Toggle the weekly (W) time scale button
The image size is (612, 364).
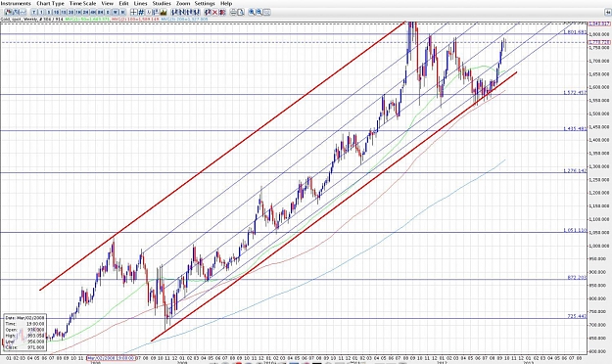click(116, 13)
